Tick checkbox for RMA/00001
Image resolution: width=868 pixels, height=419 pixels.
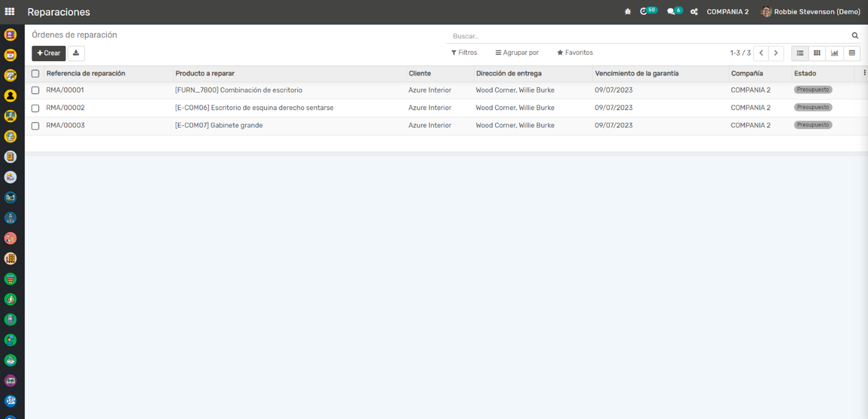coord(35,90)
